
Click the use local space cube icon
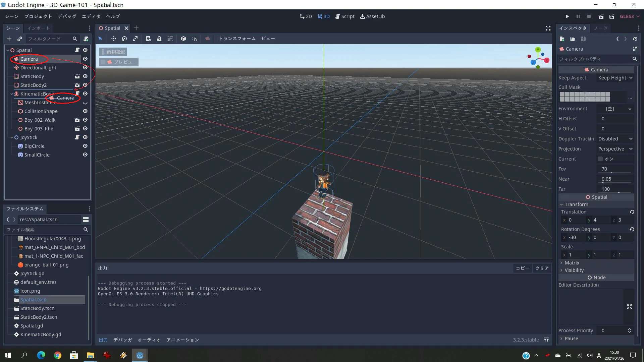[183, 39]
